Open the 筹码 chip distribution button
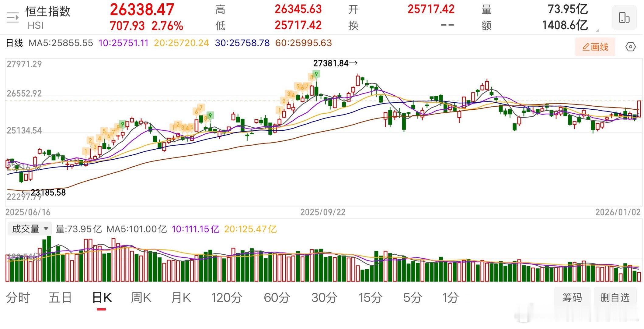The width and height of the screenshot is (644, 329). coord(572,298)
